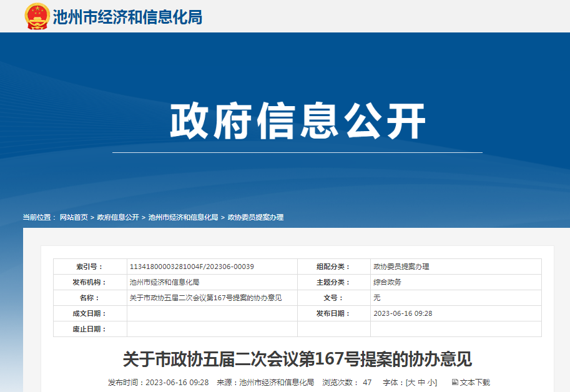Screen dimensions: 570x392
Task: Click the name value 关于市政协五届二次会议第167号提案的协办意见 in table
Action: click(206, 298)
